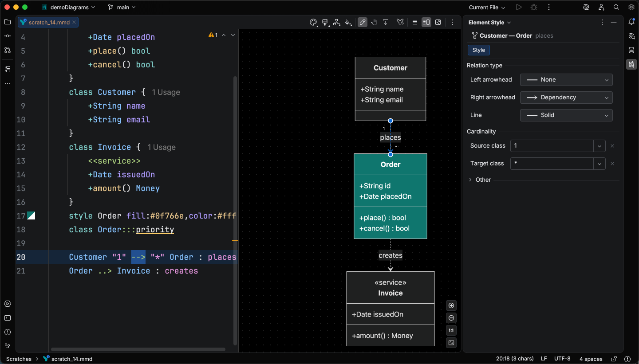Image resolution: width=639 pixels, height=364 pixels.
Task: Go to previous highlighted problem arrow
Action: tap(224, 35)
